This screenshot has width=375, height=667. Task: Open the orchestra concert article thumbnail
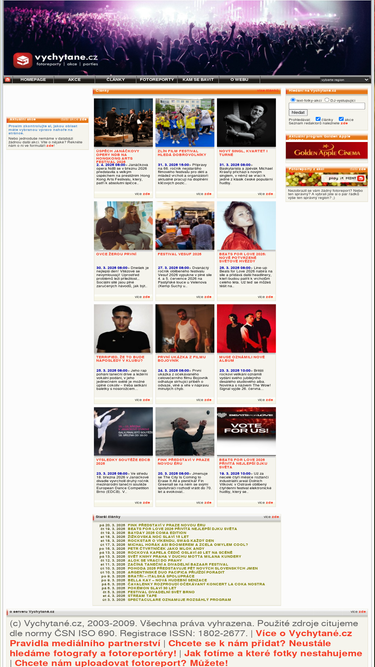123,123
